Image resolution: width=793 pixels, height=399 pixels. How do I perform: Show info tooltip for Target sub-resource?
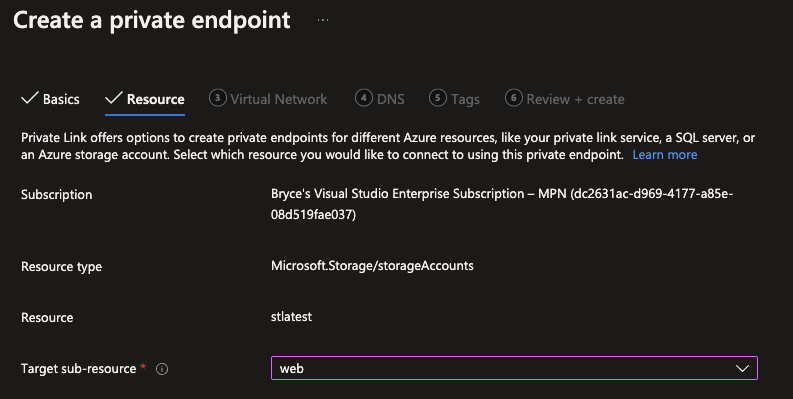162,369
